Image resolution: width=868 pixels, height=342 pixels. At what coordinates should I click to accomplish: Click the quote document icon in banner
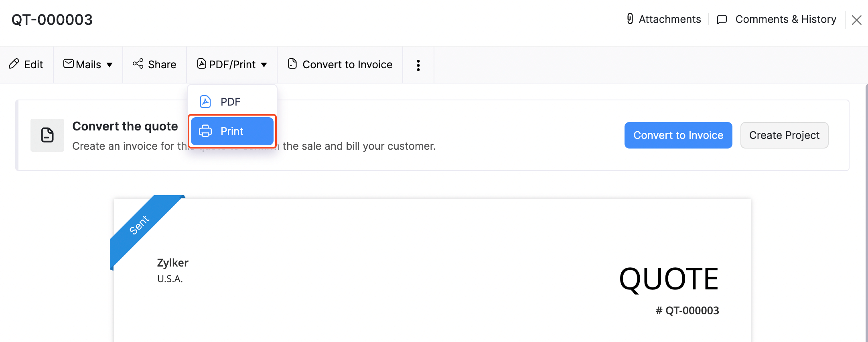click(x=47, y=135)
